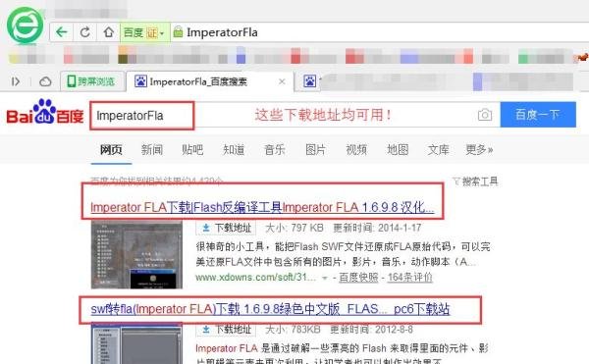The width and height of the screenshot is (589, 364).
Task: Click the 大小: 797 KB text
Action: [294, 228]
